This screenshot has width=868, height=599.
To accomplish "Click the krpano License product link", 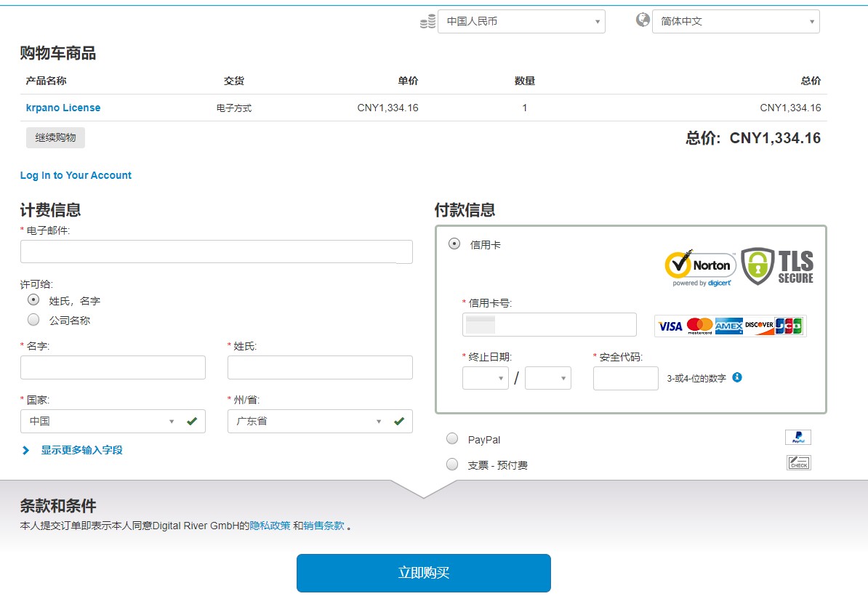I will click(63, 108).
